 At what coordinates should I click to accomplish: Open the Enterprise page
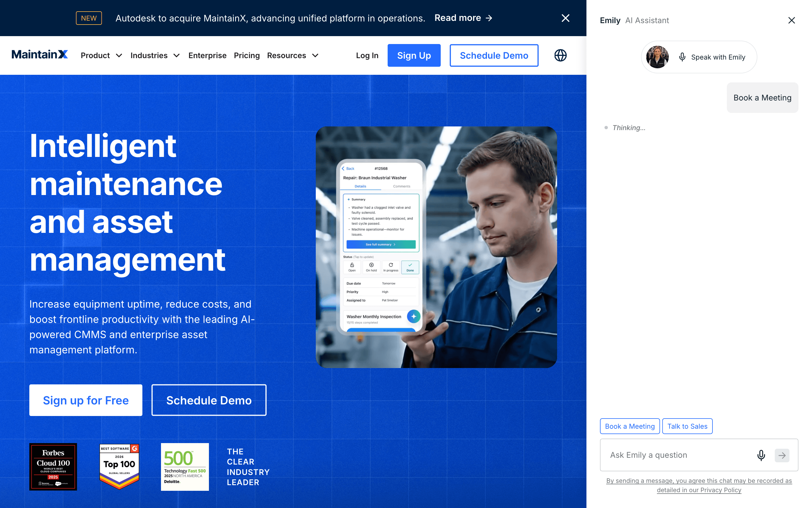(x=207, y=55)
